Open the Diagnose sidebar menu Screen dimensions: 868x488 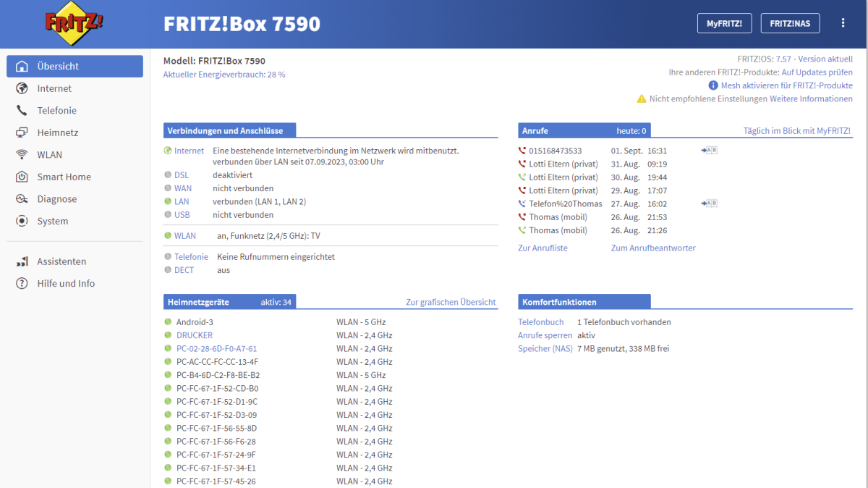pyautogui.click(x=75, y=199)
